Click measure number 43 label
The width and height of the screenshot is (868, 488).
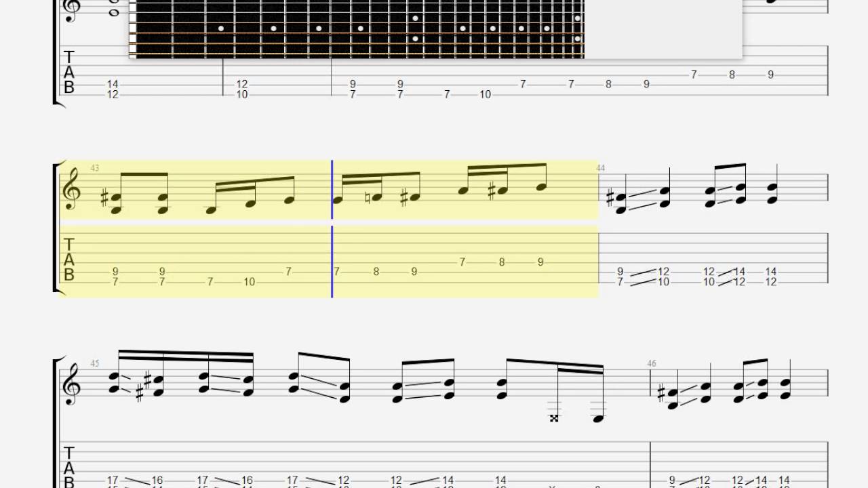tap(94, 167)
